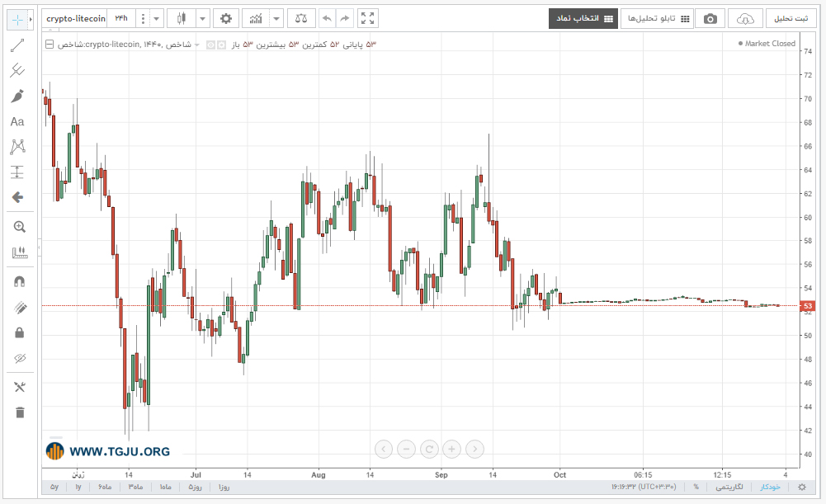Collapse the crypto-litecoin legend with minus box

[49, 45]
